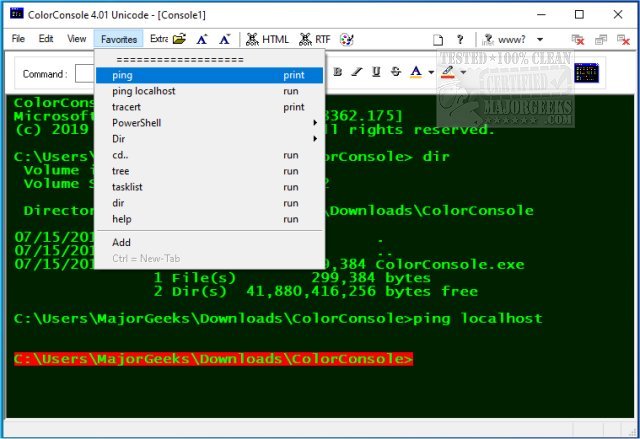Click the question mark help icon
This screenshot has width=640, height=439.
coord(460,40)
